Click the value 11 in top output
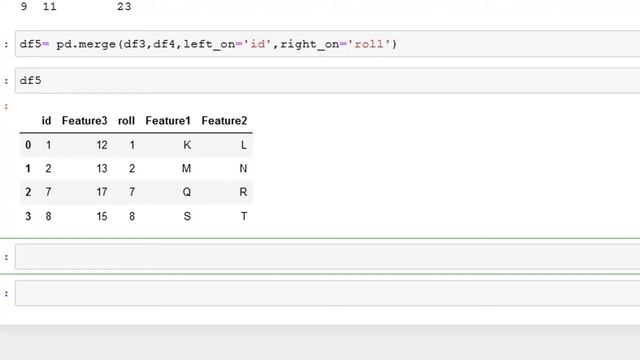 point(50,7)
